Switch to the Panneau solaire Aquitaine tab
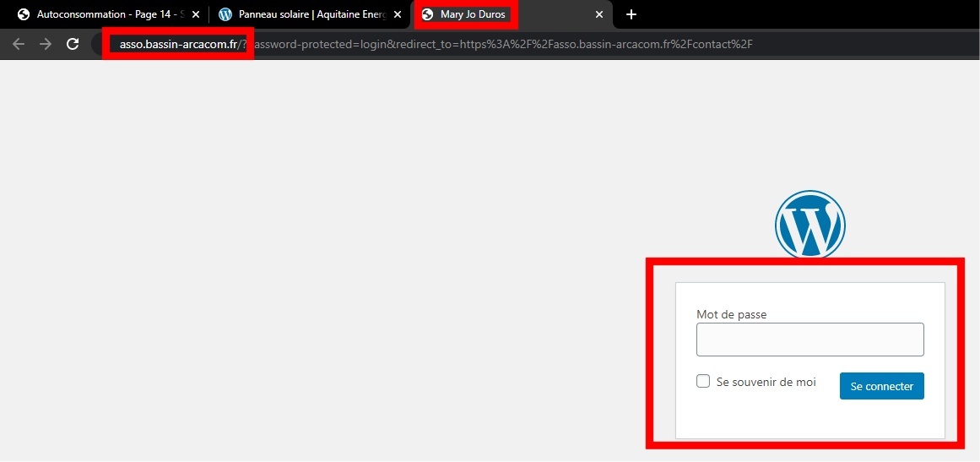This screenshot has height=462, width=980. click(x=311, y=14)
